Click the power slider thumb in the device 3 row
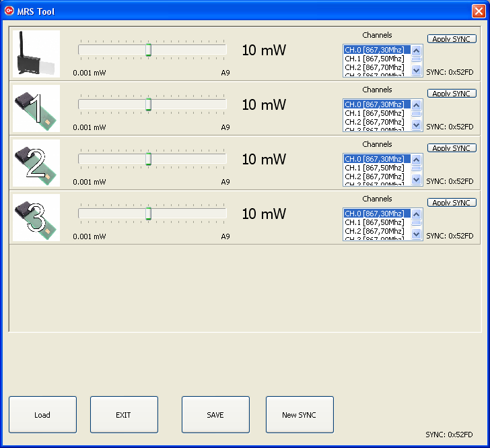 coord(149,214)
